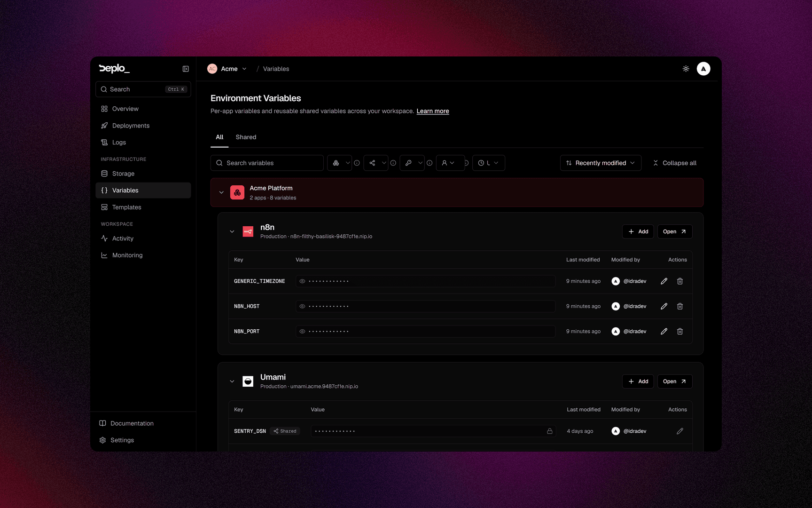Delete the N8N_HOST variable
812x508 pixels.
coord(680,306)
